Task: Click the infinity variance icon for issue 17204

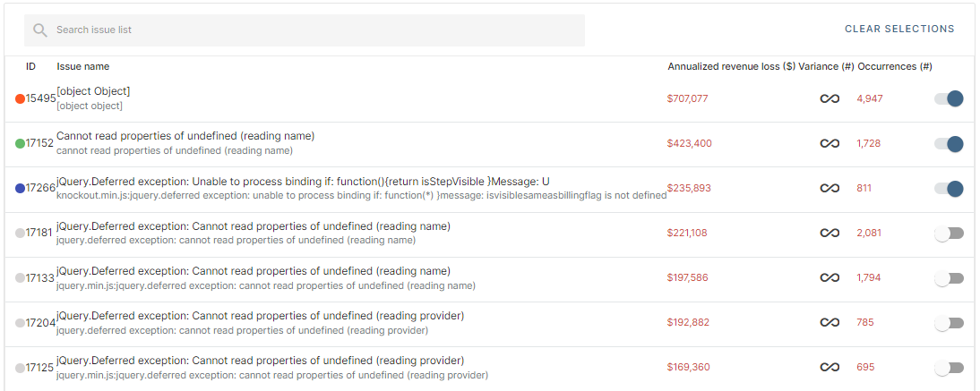Action: pos(830,323)
